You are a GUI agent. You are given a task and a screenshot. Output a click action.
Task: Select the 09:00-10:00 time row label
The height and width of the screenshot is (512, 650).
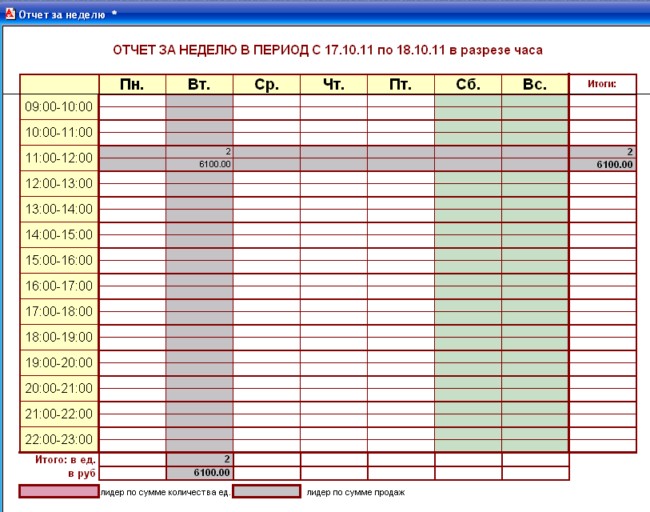[58, 107]
